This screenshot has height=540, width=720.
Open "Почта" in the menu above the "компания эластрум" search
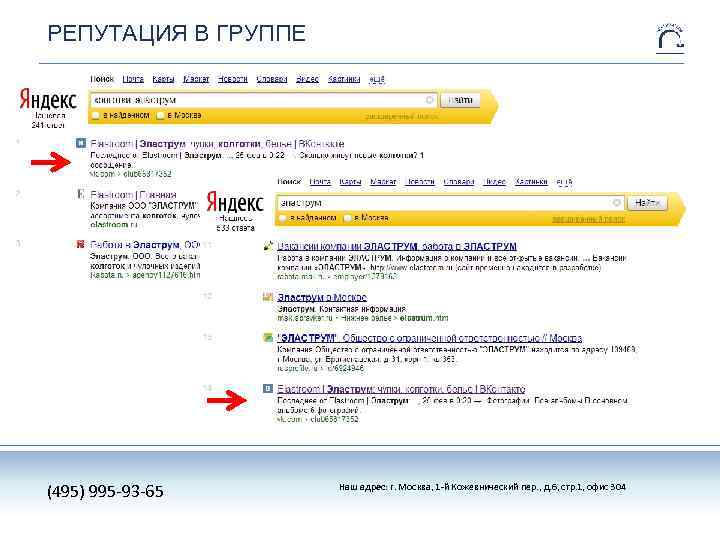point(133,79)
